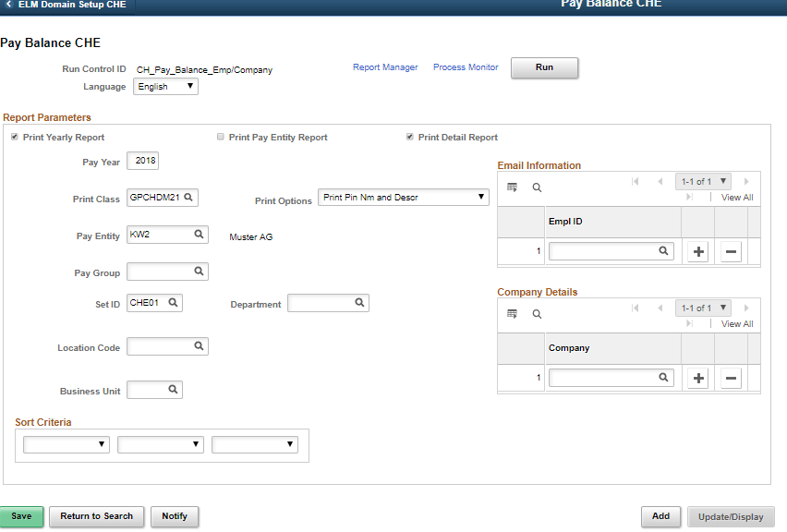Click View All in Company Details
The image size is (787, 532).
(x=736, y=323)
